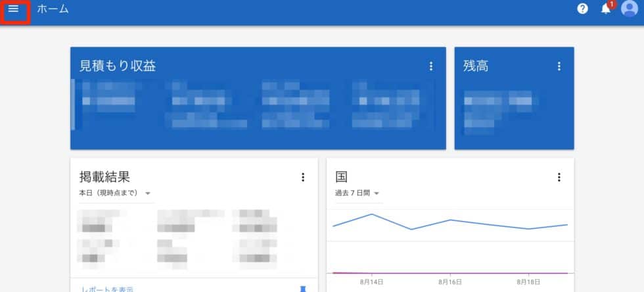Open the account avatar menu

pyautogui.click(x=630, y=9)
